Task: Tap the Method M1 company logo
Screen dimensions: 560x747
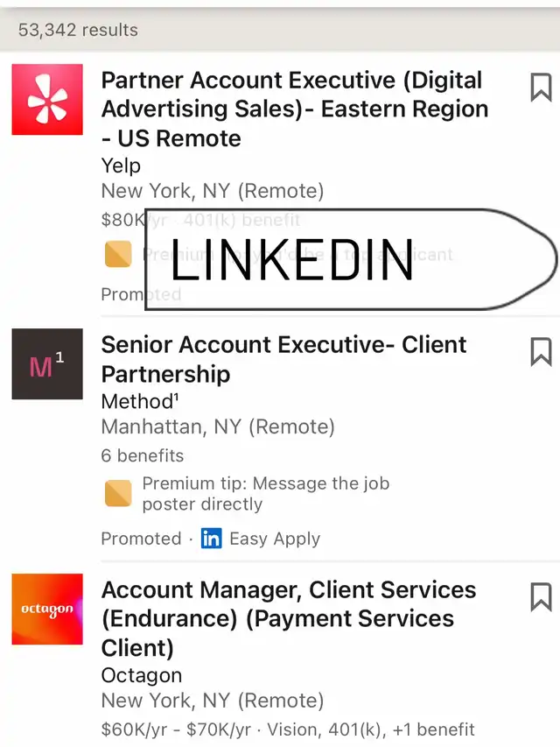Action: click(x=47, y=364)
